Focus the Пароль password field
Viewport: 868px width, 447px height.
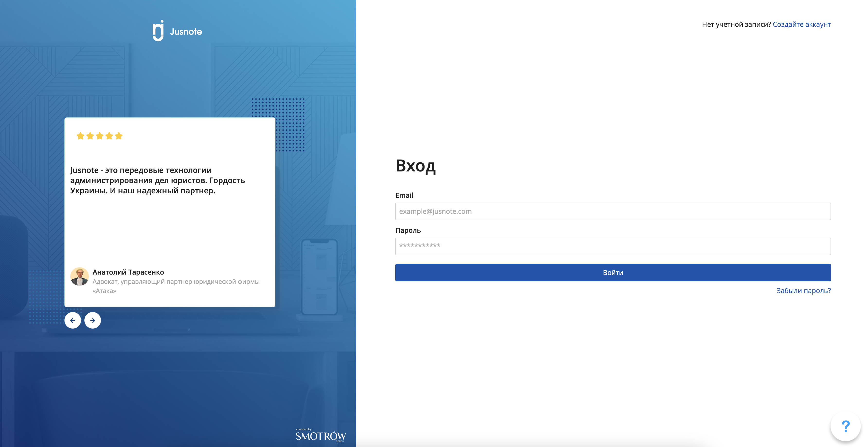pos(613,246)
